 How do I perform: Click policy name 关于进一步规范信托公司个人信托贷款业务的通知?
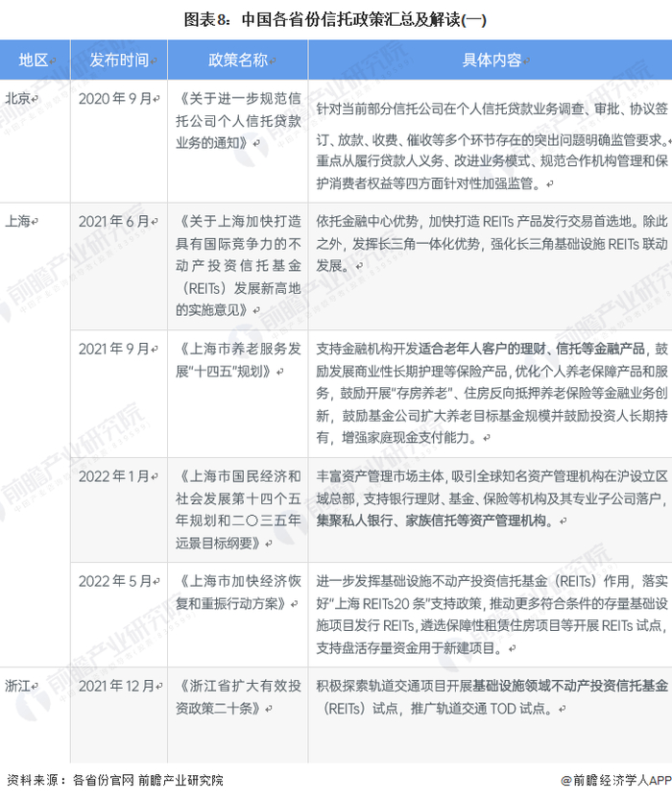pyautogui.click(x=238, y=121)
